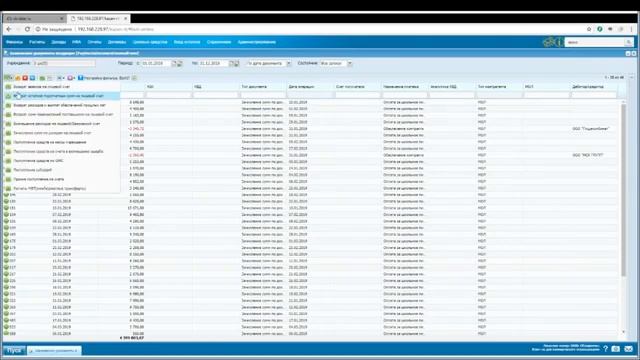This screenshot has width=640, height=360.
Task: Click the 'ООО Спецкомбинат' debtor cell
Action: tap(591, 129)
